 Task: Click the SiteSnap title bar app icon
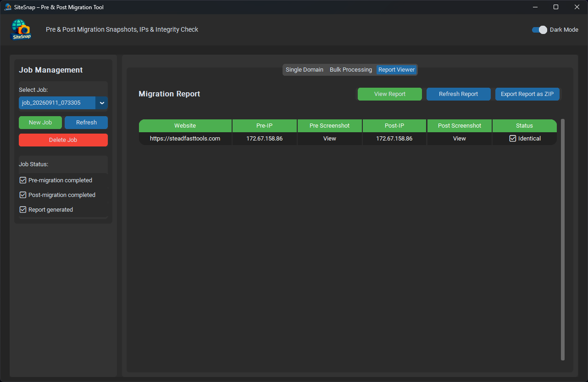click(8, 7)
